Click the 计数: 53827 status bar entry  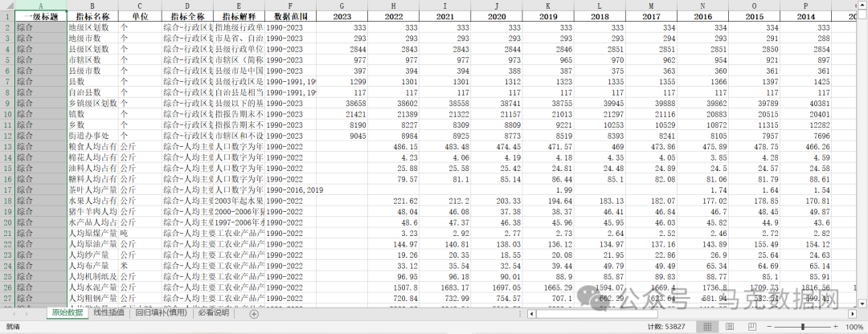tap(666, 327)
